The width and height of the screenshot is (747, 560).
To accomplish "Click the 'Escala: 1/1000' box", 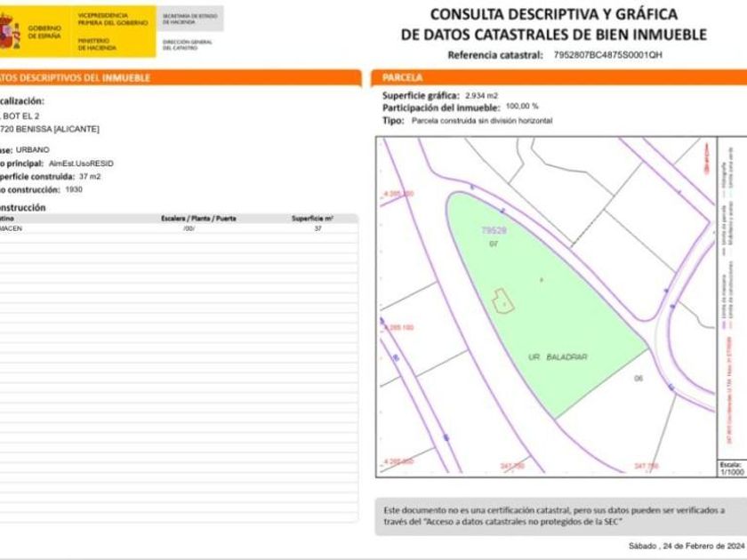I will 732,468.
